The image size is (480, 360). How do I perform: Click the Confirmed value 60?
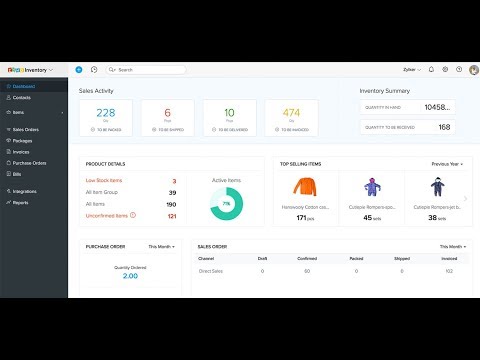point(307,271)
